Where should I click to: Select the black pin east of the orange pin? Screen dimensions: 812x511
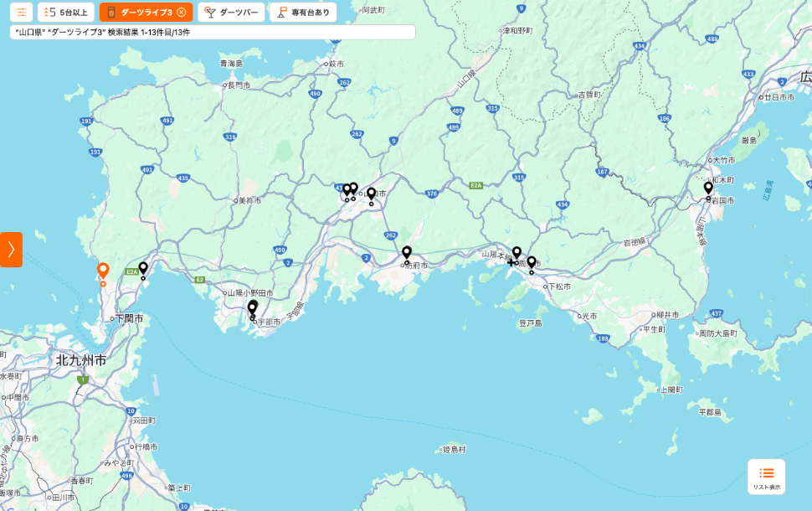(143, 268)
